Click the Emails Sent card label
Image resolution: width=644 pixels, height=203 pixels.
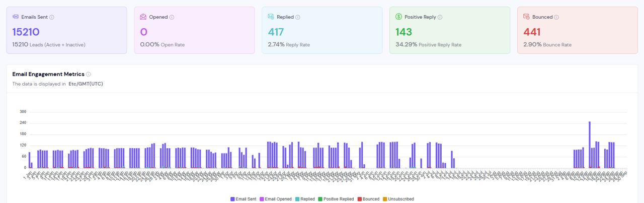pos(34,17)
